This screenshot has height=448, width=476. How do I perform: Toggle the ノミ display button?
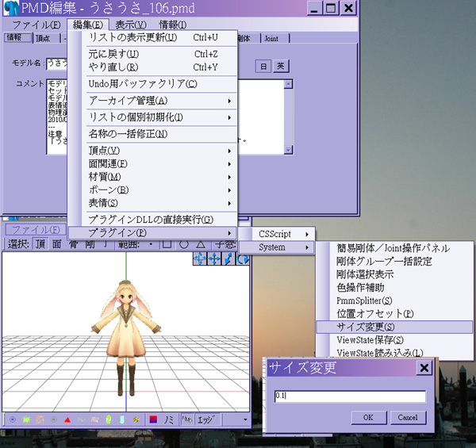pyautogui.click(x=169, y=419)
